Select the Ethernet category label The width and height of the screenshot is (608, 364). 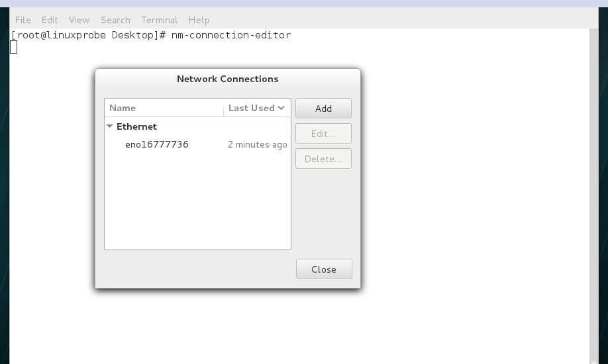click(136, 126)
